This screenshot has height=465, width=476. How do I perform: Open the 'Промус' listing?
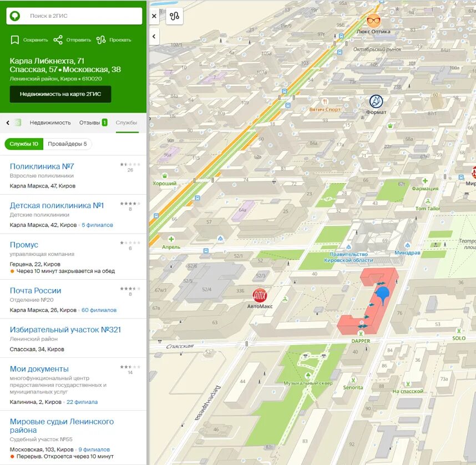[x=24, y=245]
